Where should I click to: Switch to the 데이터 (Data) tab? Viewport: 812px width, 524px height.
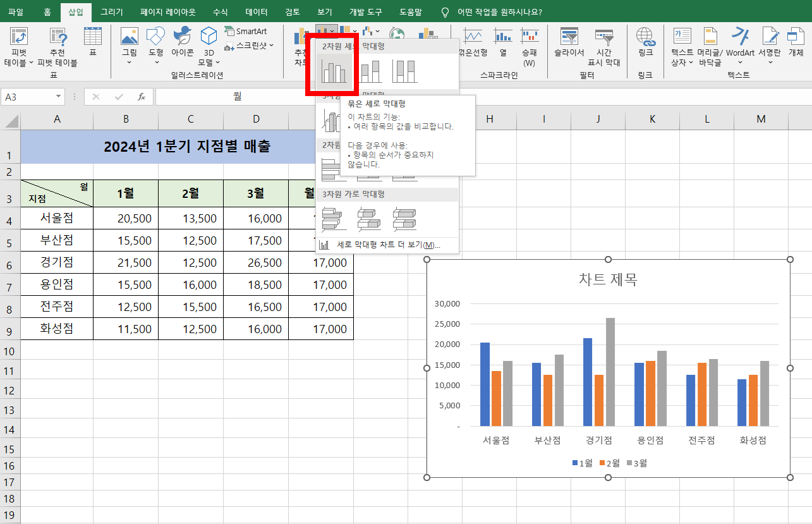point(256,12)
